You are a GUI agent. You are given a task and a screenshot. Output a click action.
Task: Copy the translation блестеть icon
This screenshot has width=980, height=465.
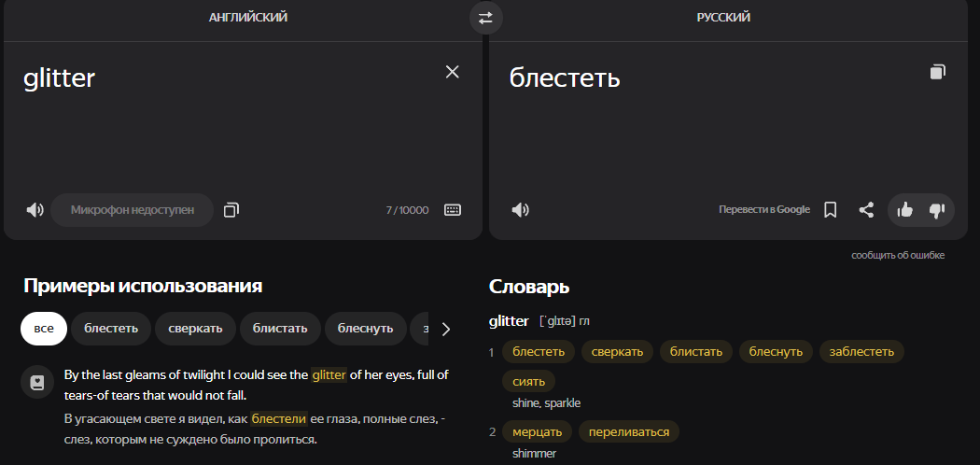pyautogui.click(x=937, y=72)
